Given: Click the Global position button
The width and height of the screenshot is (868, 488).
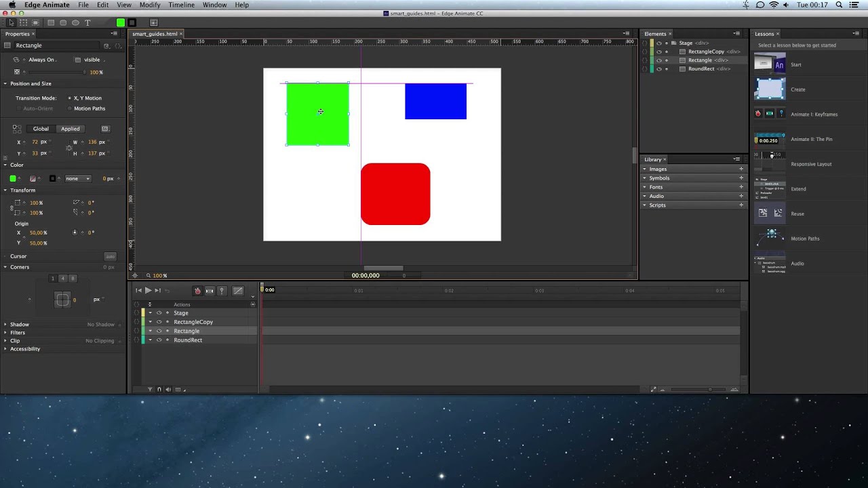Looking at the screenshot, I should [x=41, y=129].
